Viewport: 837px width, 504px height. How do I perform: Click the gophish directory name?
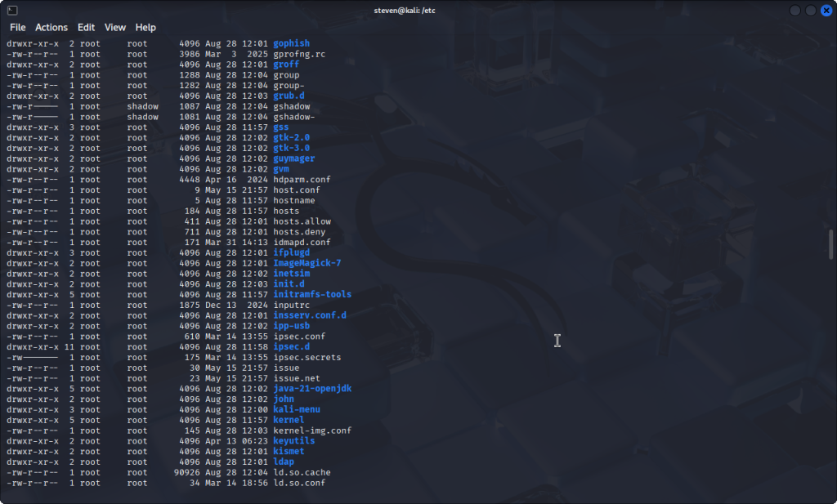291,43
